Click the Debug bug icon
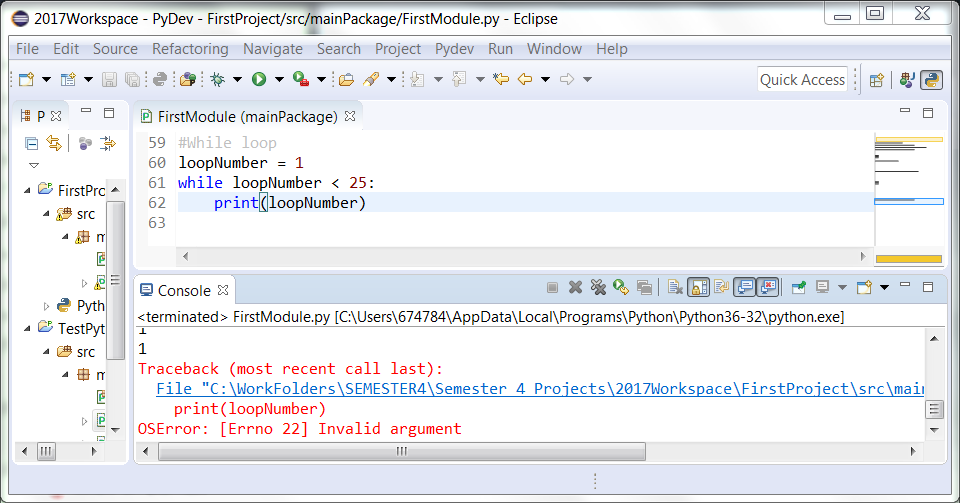This screenshot has width=960, height=503. pos(217,79)
